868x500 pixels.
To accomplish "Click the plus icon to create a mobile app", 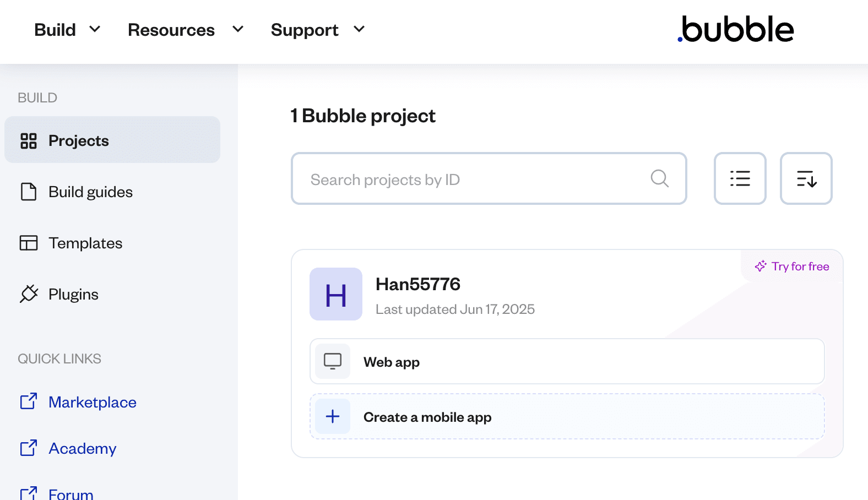I will [332, 416].
